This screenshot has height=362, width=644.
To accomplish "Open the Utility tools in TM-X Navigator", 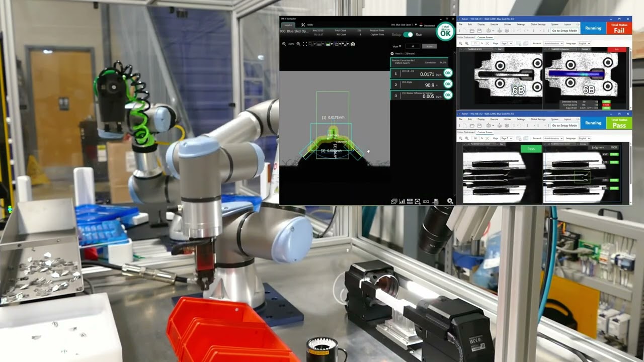I will [x=307, y=25].
